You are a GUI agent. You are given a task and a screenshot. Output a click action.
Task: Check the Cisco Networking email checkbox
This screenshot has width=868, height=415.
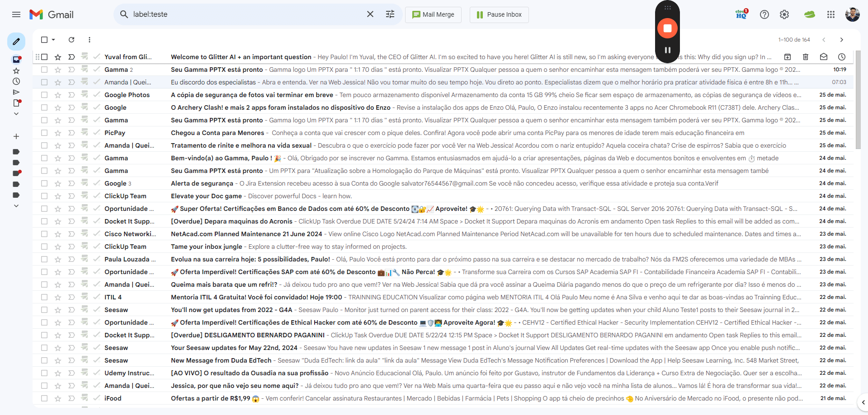point(44,234)
